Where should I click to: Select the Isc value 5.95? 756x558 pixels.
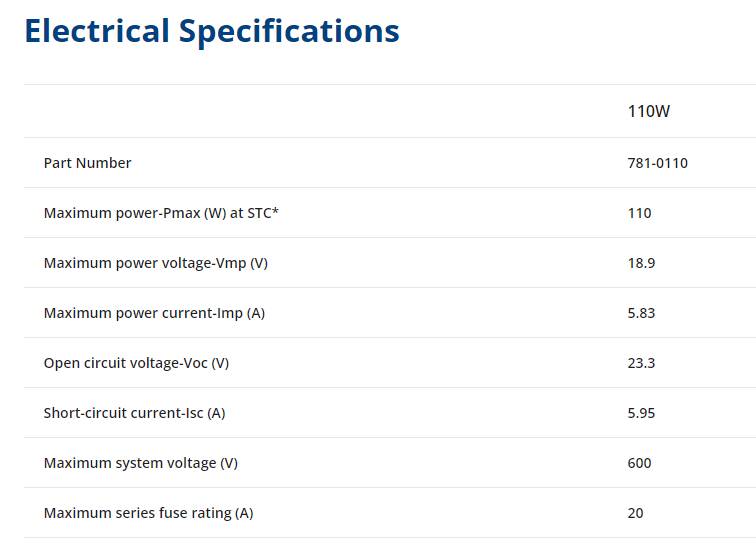[x=641, y=413]
